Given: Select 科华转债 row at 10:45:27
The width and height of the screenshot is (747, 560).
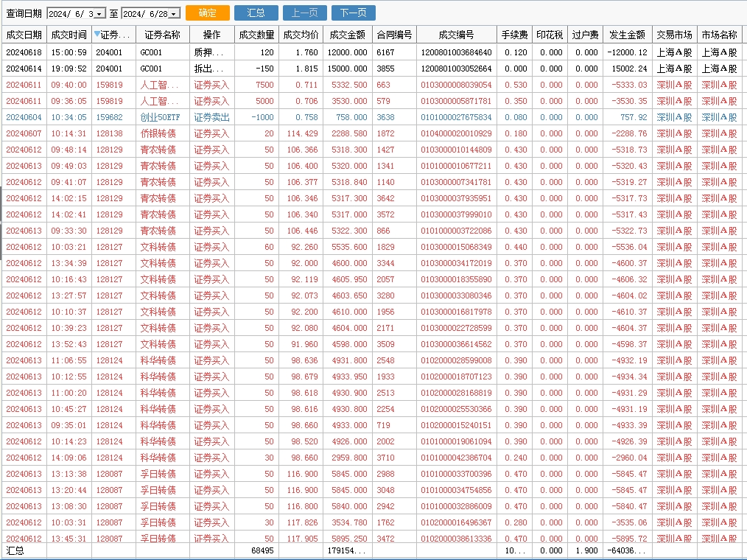Looking at the screenshot, I should (371, 409).
